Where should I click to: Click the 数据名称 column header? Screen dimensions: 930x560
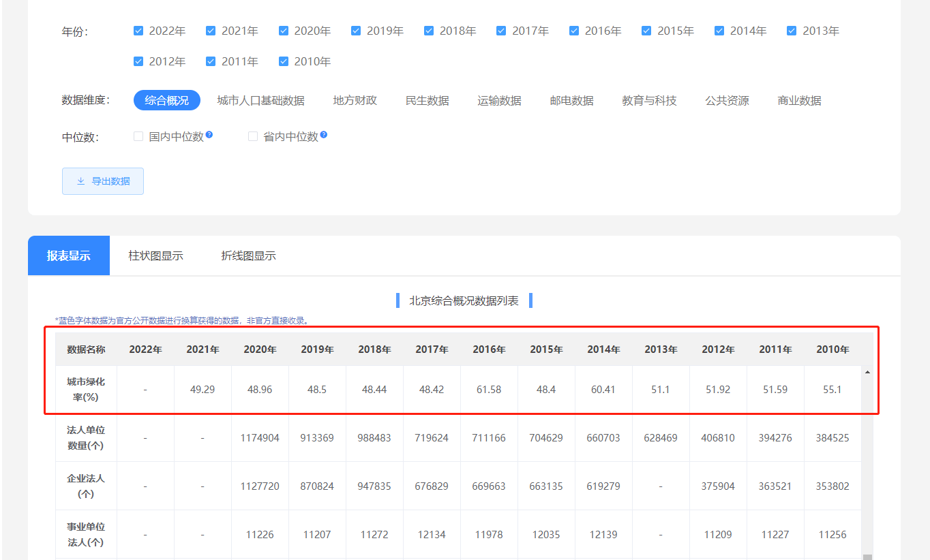coord(87,349)
